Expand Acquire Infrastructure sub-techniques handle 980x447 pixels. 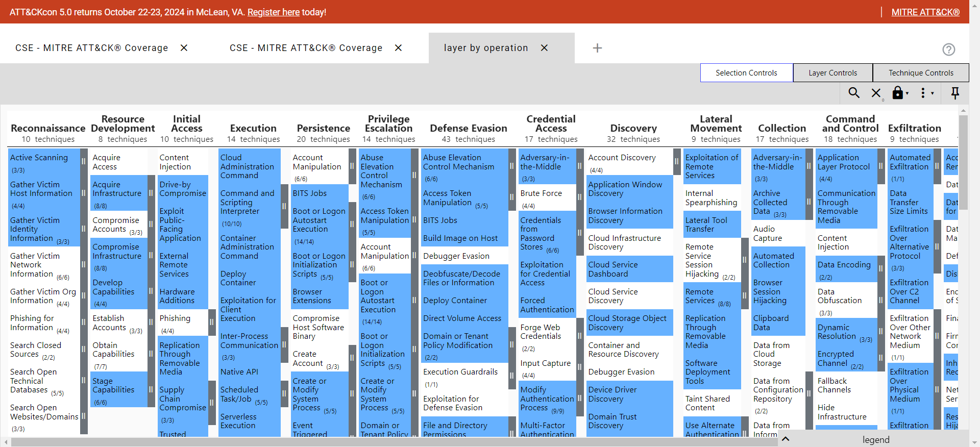click(151, 193)
